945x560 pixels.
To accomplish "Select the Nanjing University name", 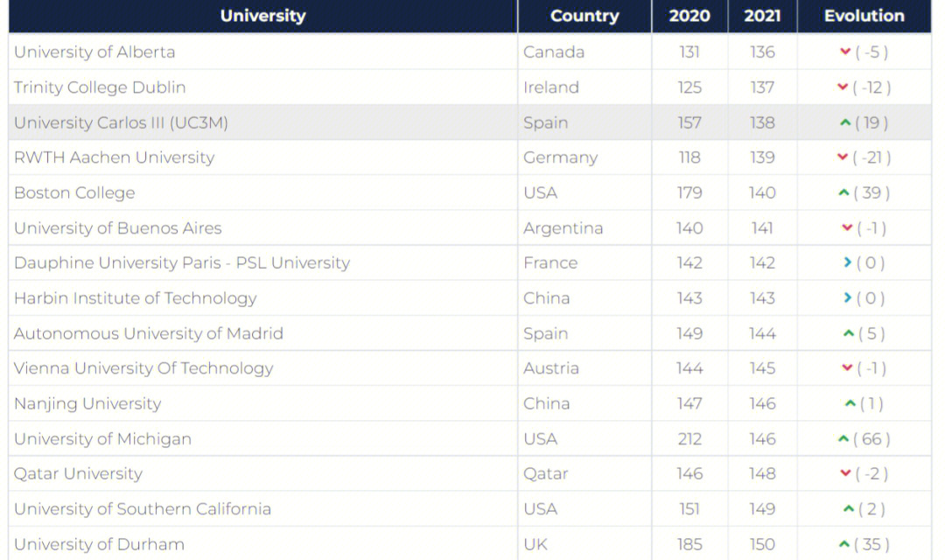I will tap(87, 404).
